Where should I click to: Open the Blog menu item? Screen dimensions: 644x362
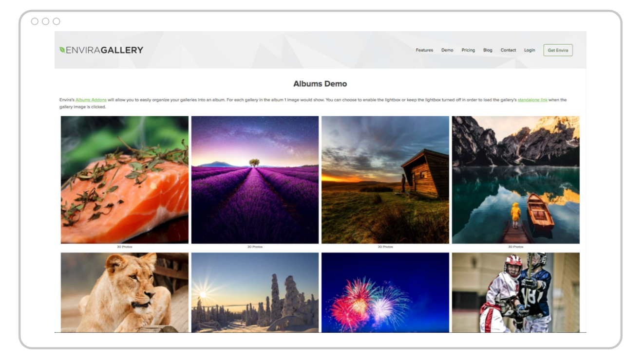[x=488, y=50]
